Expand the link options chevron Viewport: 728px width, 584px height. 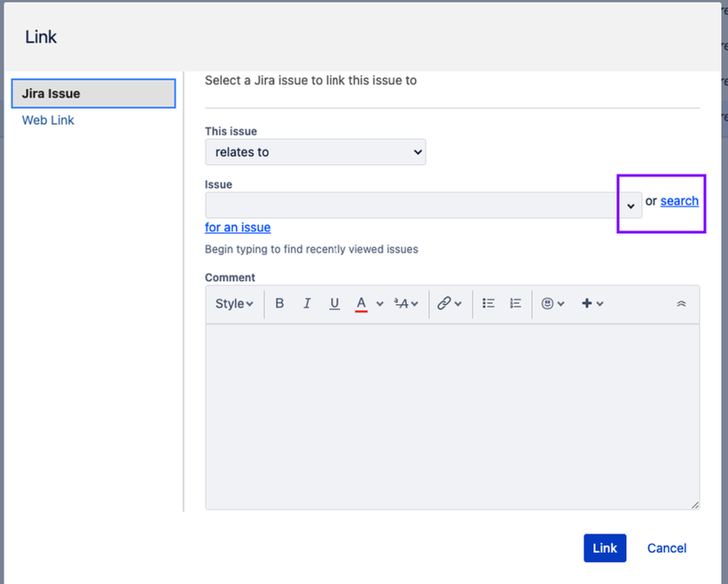tap(458, 304)
